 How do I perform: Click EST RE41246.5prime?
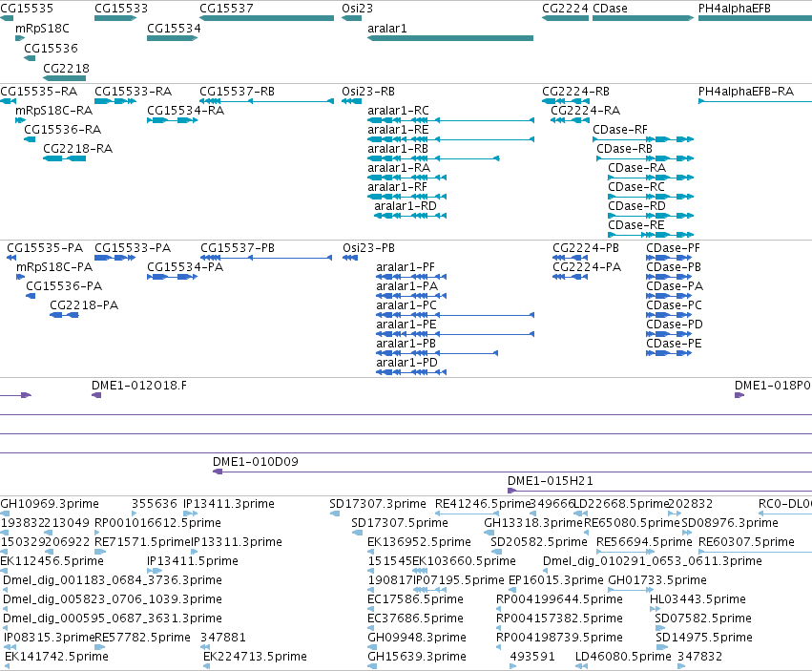click(468, 514)
